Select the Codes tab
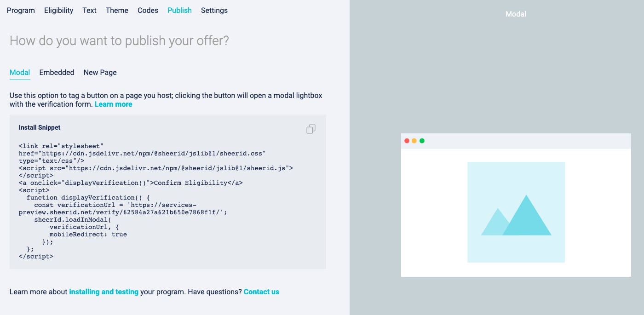 point(148,10)
